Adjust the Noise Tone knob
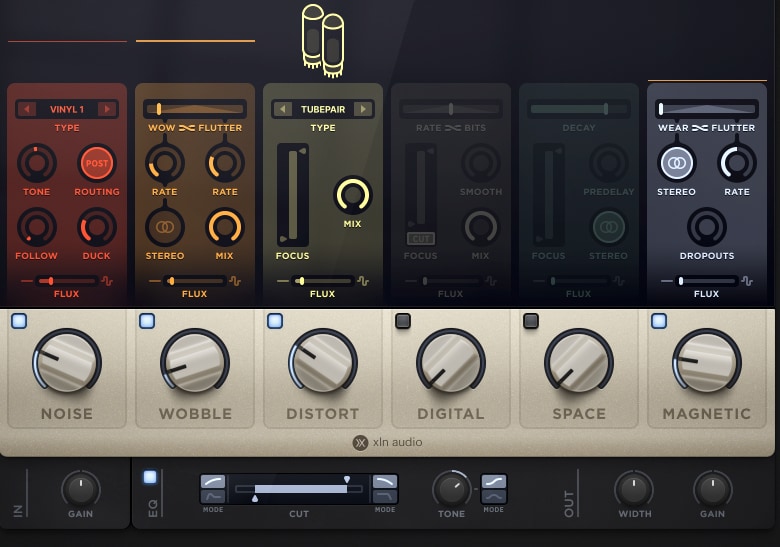Viewport: 780px width, 547px height. [36, 163]
